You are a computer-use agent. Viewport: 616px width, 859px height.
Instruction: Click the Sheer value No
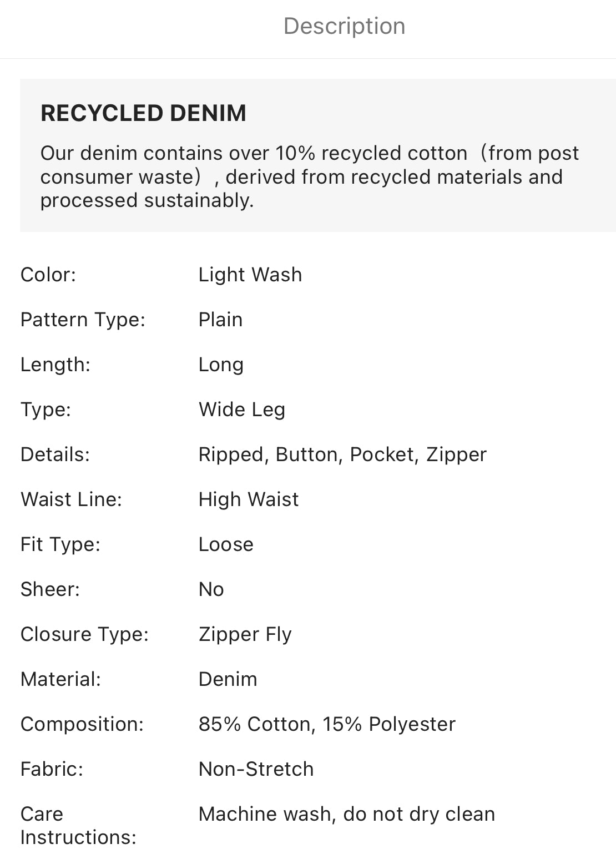click(x=211, y=589)
